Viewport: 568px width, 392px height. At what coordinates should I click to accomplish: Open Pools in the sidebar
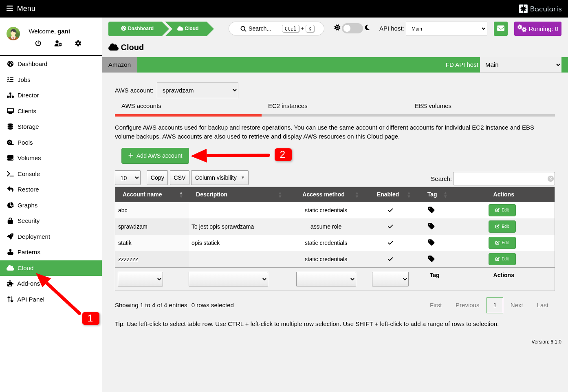tap(51, 143)
